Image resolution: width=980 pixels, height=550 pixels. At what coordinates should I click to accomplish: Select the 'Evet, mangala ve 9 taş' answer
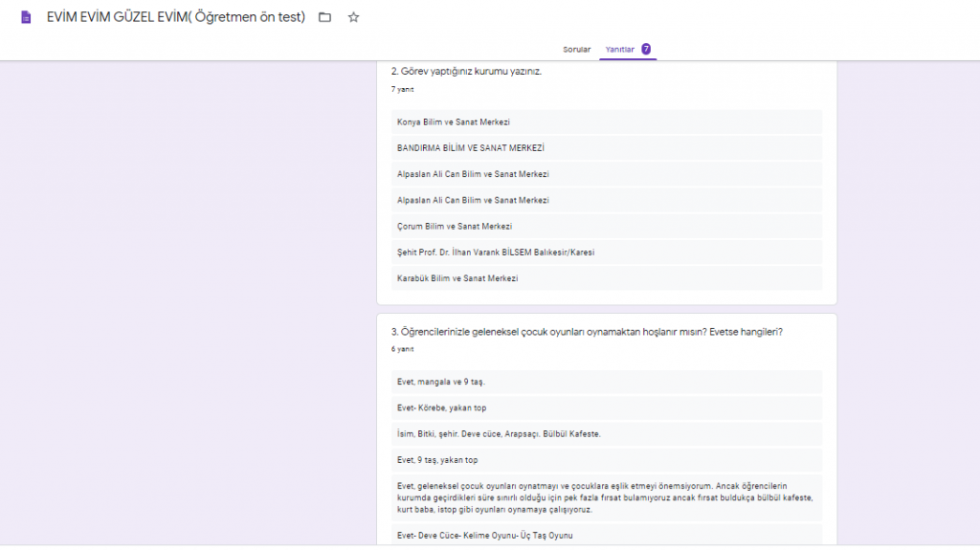coord(441,383)
